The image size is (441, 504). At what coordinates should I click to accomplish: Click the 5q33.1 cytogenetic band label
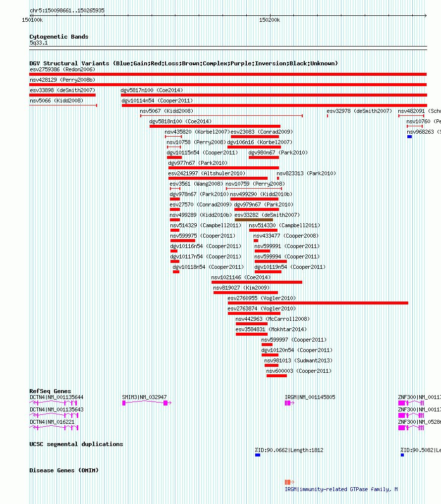[39, 43]
